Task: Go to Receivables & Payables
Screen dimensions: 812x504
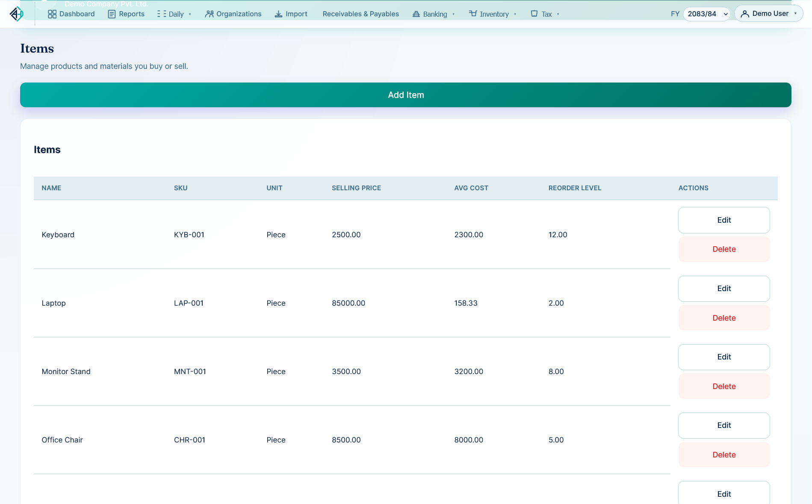Action: coord(360,14)
